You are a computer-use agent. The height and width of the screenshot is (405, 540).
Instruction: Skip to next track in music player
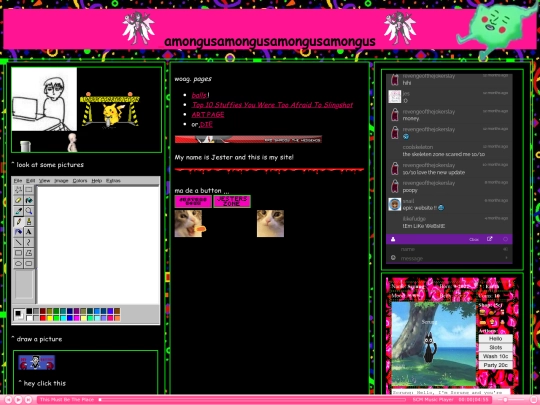coord(29,400)
